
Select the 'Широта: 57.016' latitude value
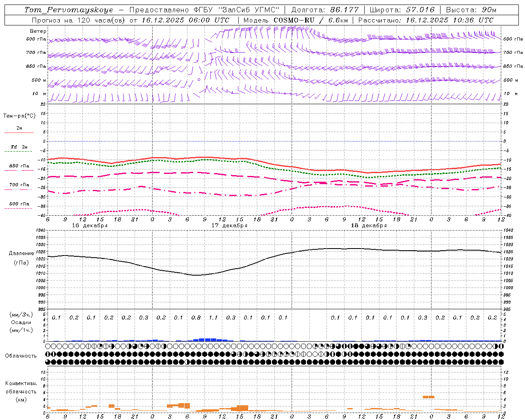402,10
